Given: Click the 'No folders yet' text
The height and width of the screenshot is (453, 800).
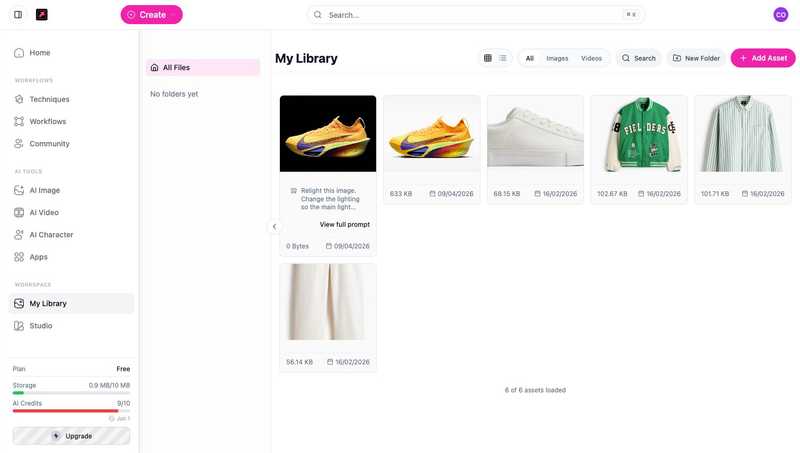Looking at the screenshot, I should pos(174,94).
